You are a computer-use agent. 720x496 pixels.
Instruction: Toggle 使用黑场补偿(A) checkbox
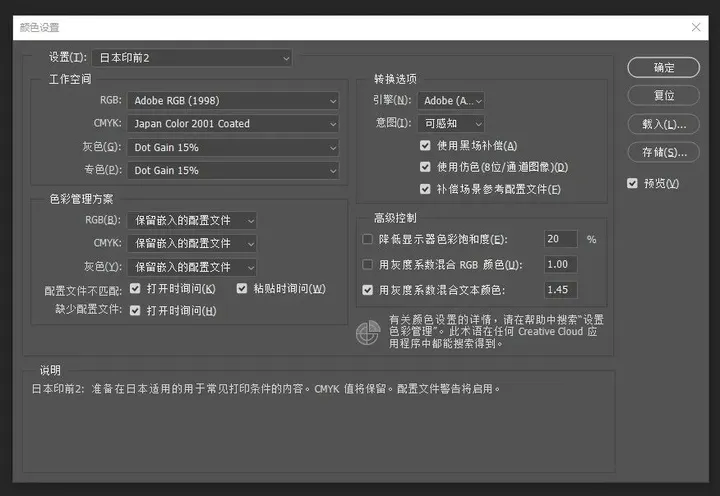click(x=425, y=146)
